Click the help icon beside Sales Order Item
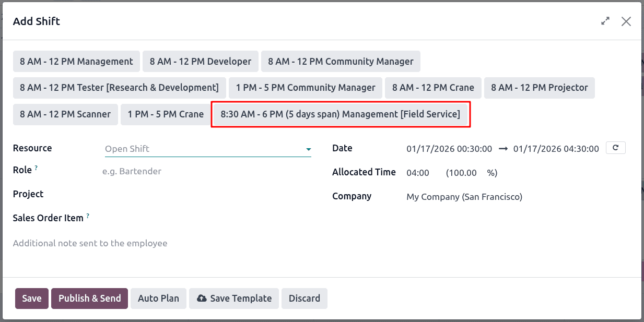 [x=87, y=215]
